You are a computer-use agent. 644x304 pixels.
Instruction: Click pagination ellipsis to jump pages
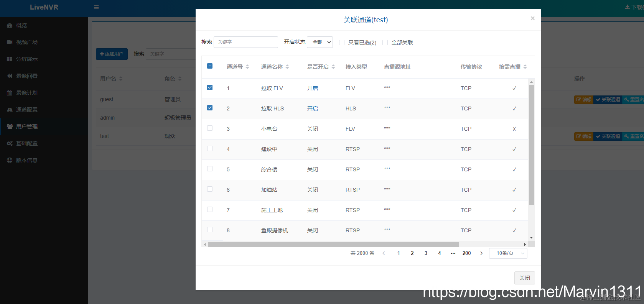[x=453, y=253]
